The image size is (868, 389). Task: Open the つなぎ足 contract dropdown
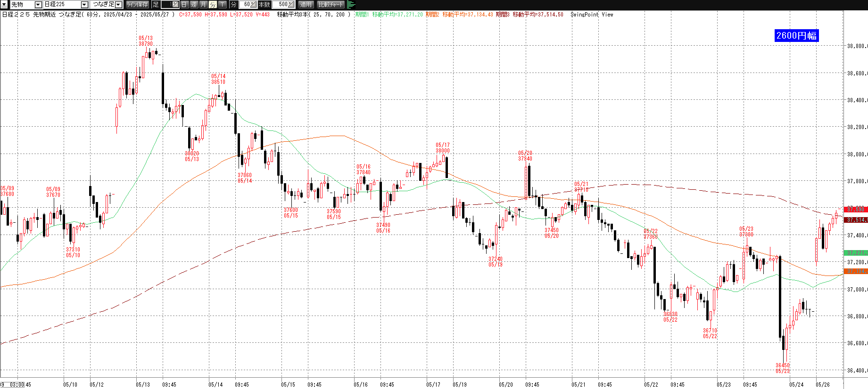[118, 5]
